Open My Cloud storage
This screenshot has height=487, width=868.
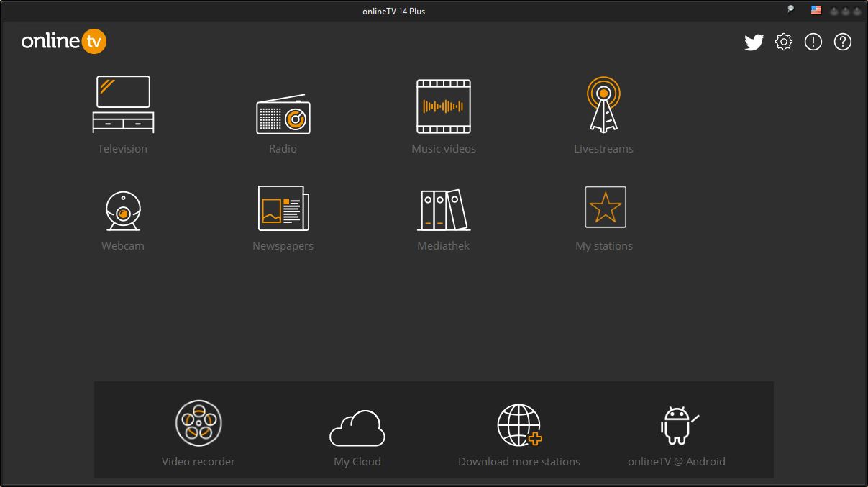tap(357, 428)
